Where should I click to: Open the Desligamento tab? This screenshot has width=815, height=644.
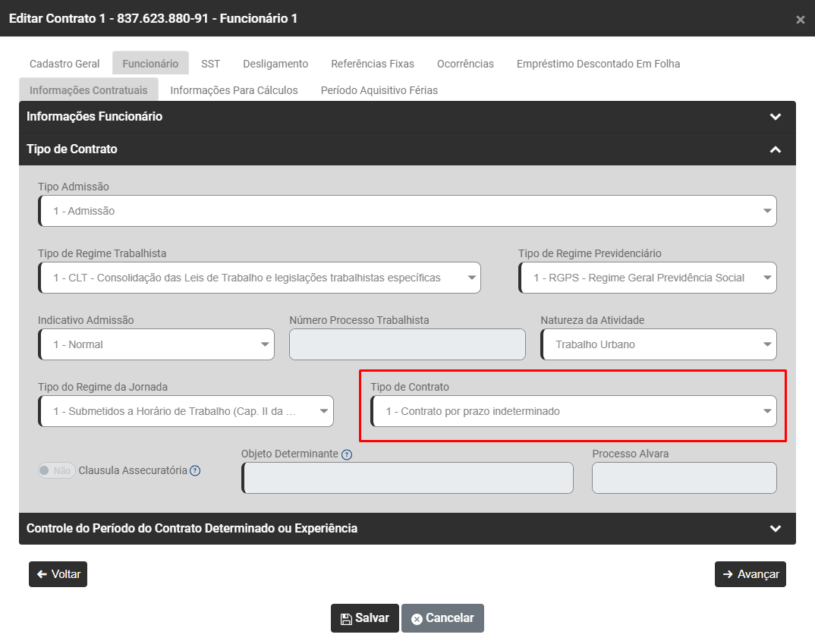(x=275, y=64)
